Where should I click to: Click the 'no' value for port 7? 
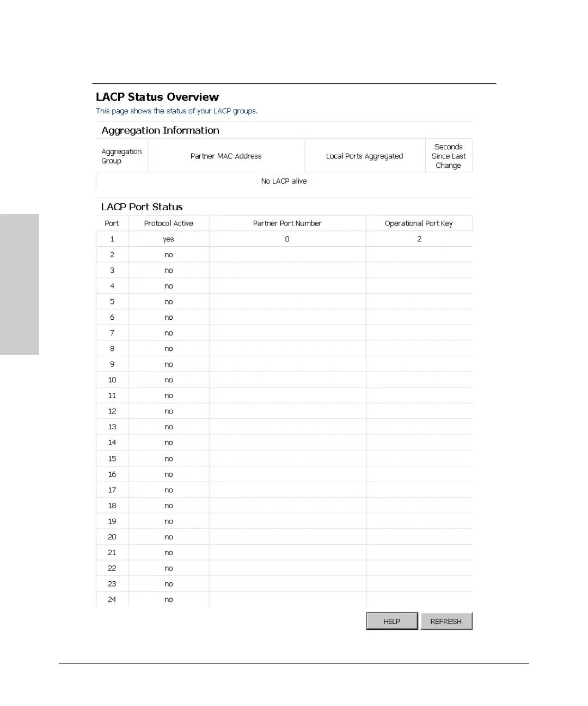coord(169,333)
